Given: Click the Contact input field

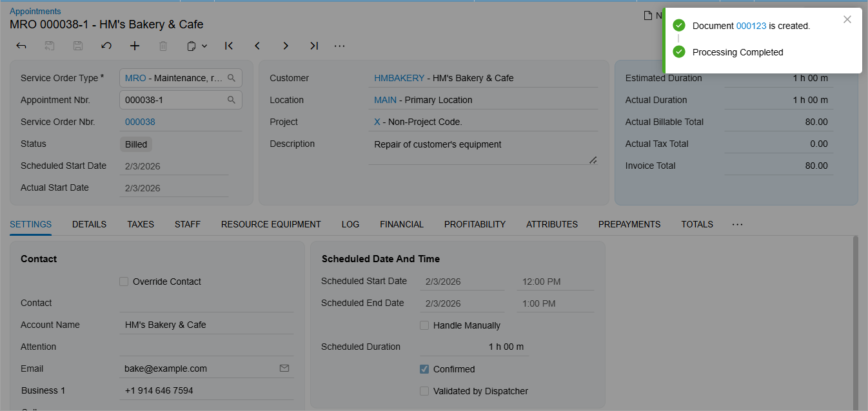Looking at the screenshot, I should [x=206, y=303].
